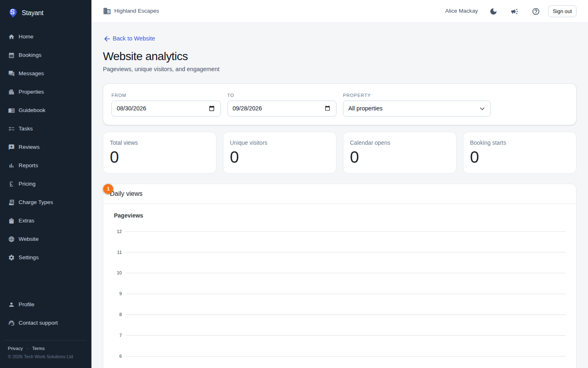The image size is (588, 368).
Task: Click the help question mark icon
Action: pos(536,11)
